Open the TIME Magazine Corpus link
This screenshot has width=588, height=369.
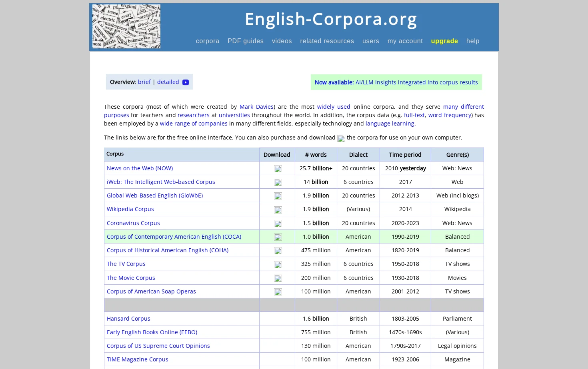(x=138, y=359)
